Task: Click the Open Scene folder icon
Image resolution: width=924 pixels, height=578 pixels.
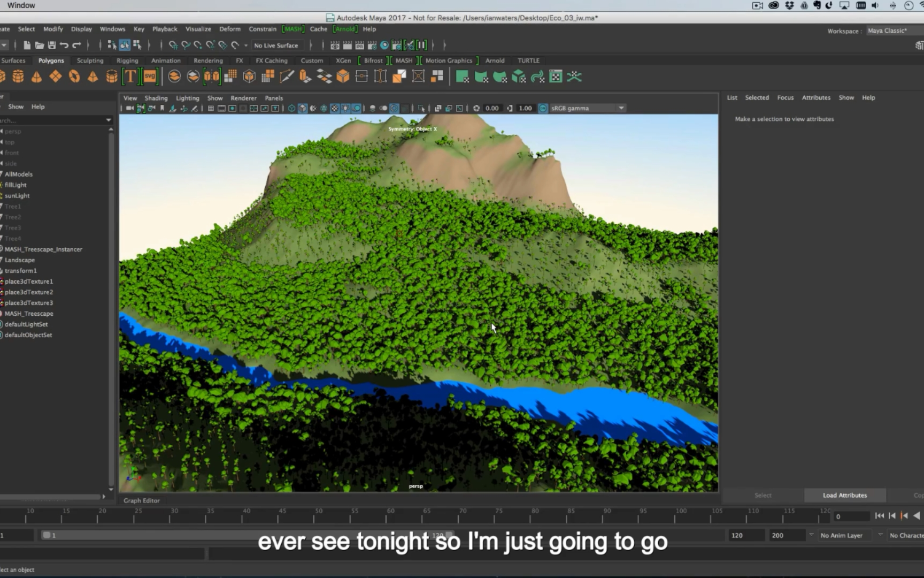Action: tap(39, 45)
